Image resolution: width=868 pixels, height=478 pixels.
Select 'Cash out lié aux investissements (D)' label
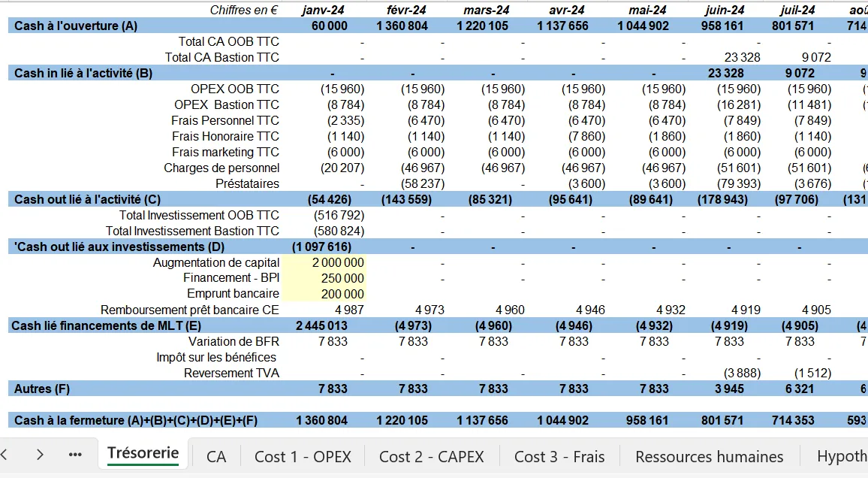[119, 247]
